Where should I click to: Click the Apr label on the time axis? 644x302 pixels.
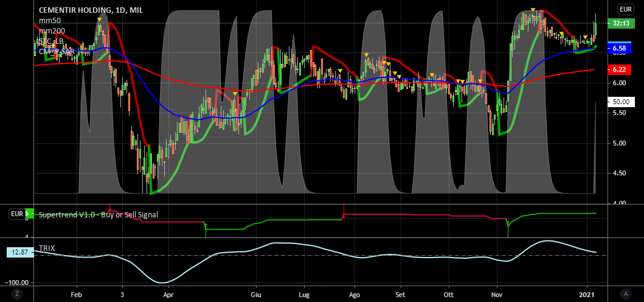click(168, 293)
